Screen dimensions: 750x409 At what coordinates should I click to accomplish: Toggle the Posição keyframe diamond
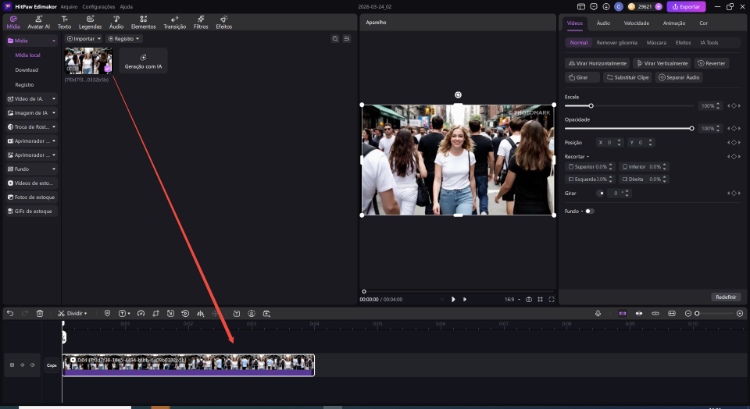click(x=734, y=143)
